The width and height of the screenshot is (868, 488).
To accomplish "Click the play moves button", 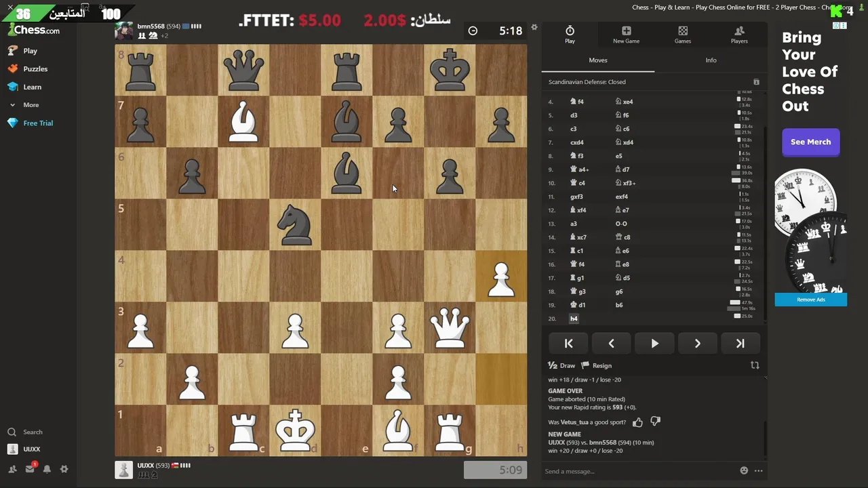I will (654, 344).
